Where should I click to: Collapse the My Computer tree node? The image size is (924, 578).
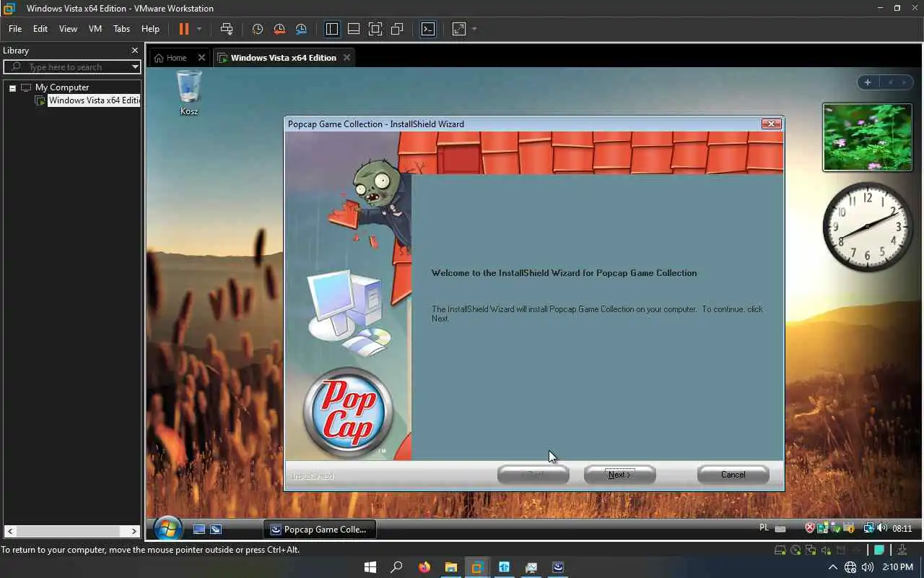point(12,87)
